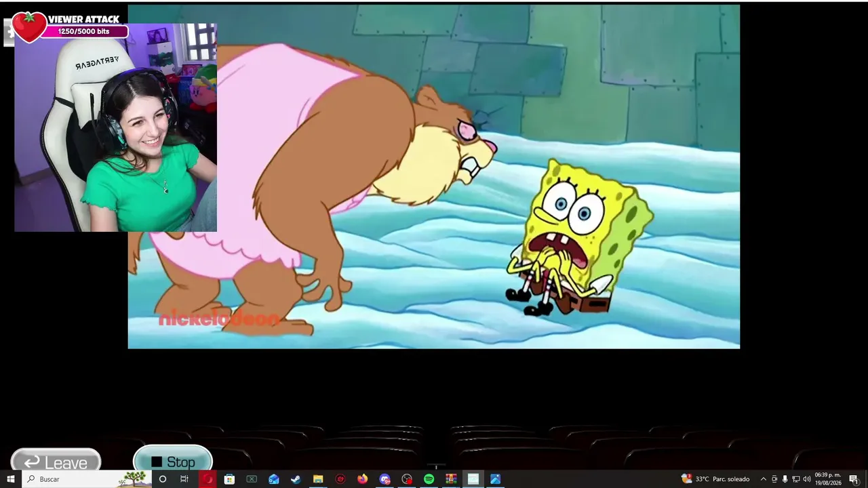Launch Firefox from the taskbar

coord(362,479)
